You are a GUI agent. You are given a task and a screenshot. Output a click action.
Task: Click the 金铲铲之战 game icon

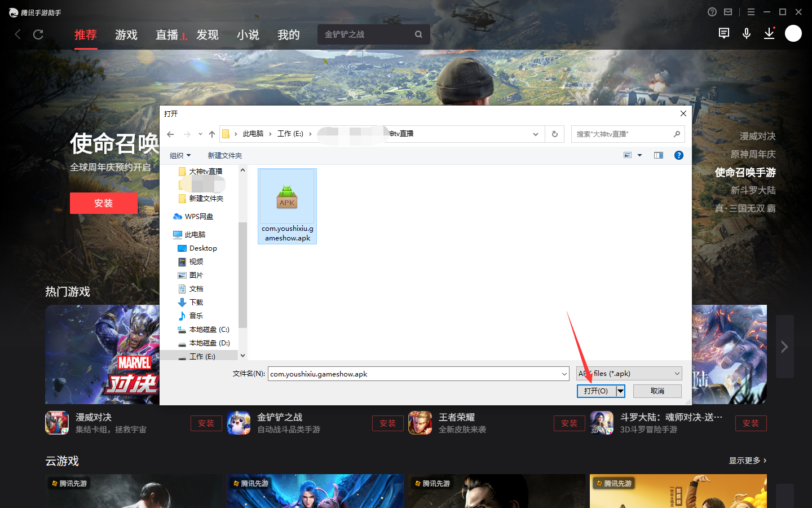(239, 423)
